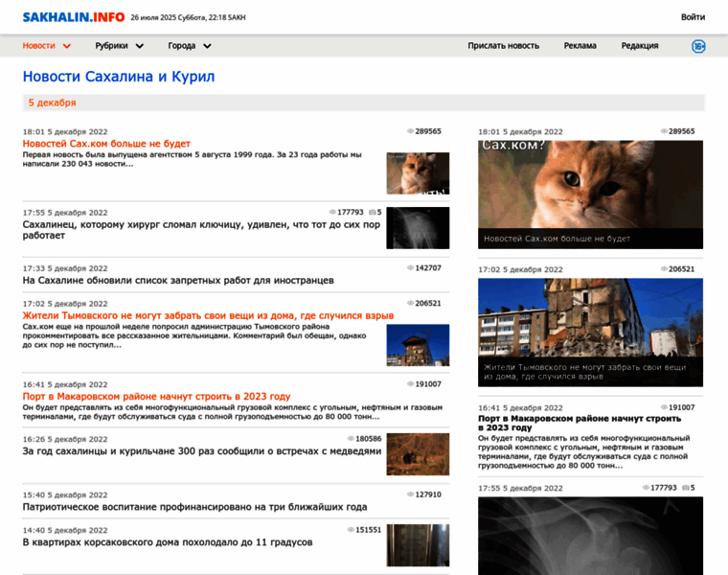Click the eye icon next to 180586
The width and height of the screenshot is (728, 575).
pos(351,439)
